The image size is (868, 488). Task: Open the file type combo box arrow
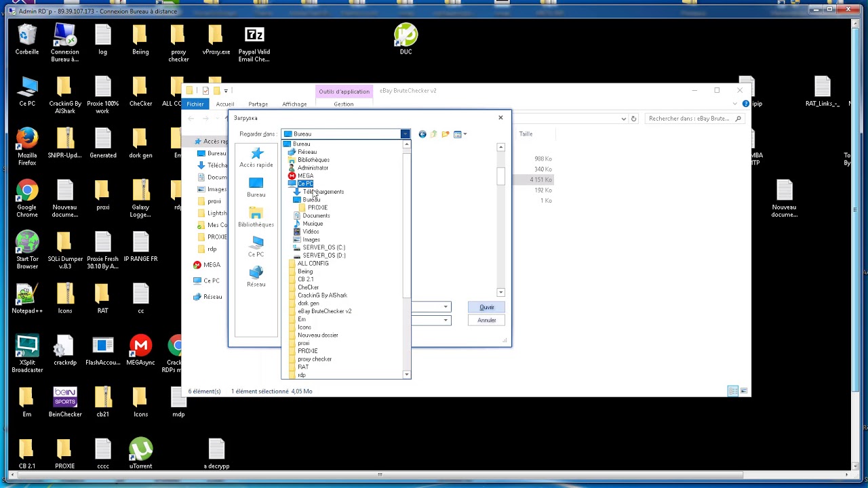tap(446, 320)
